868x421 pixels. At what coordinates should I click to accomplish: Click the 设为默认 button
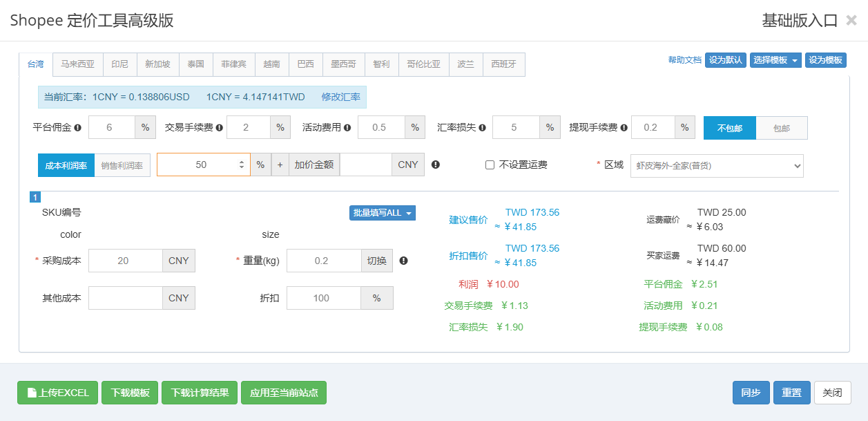coord(726,60)
